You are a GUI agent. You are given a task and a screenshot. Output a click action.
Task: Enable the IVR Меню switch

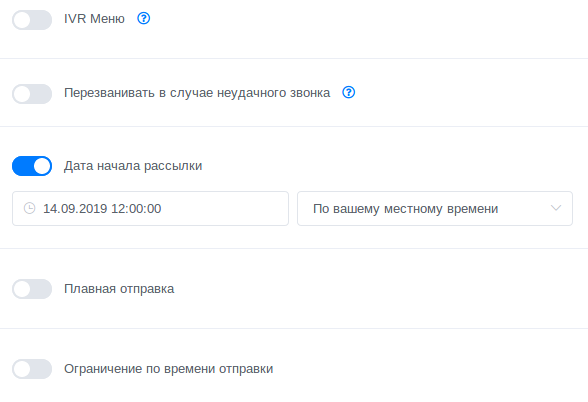pyautogui.click(x=32, y=20)
